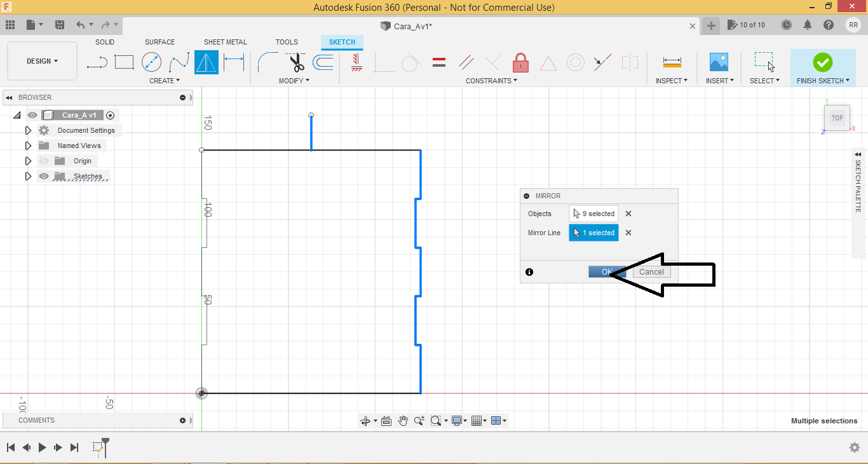Viewport: 868px width, 464px height.
Task: Apply the Tangent constraint
Action: (x=410, y=62)
